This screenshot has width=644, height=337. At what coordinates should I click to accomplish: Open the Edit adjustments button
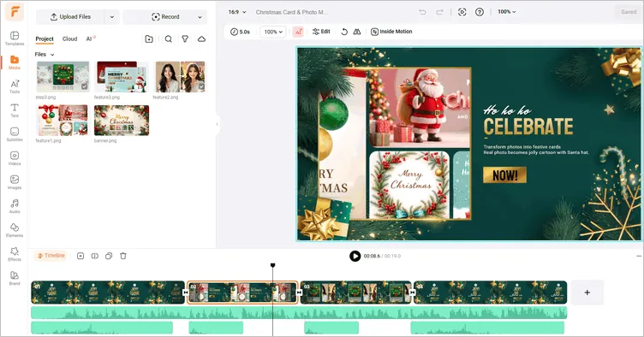321,32
